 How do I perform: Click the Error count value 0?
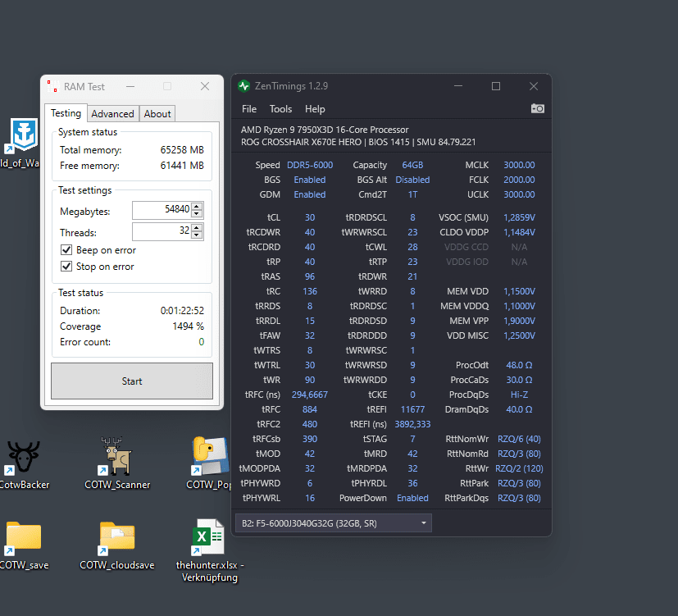coord(202,342)
